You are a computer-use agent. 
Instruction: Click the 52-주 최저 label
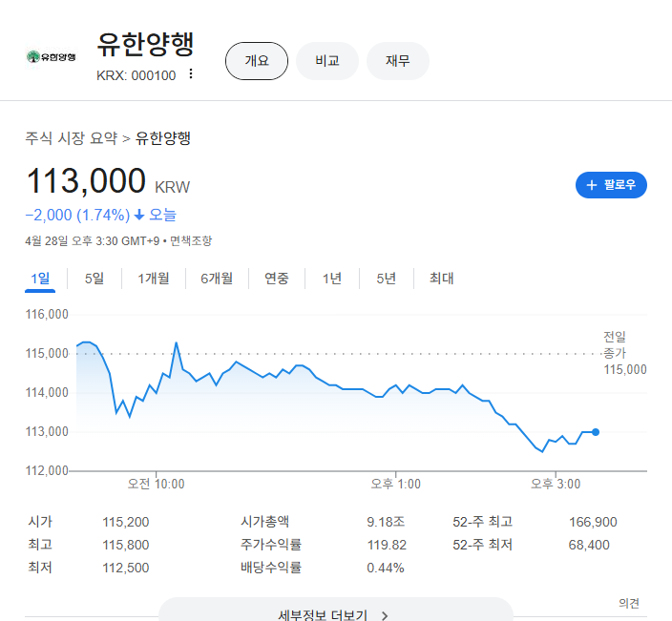(x=483, y=545)
